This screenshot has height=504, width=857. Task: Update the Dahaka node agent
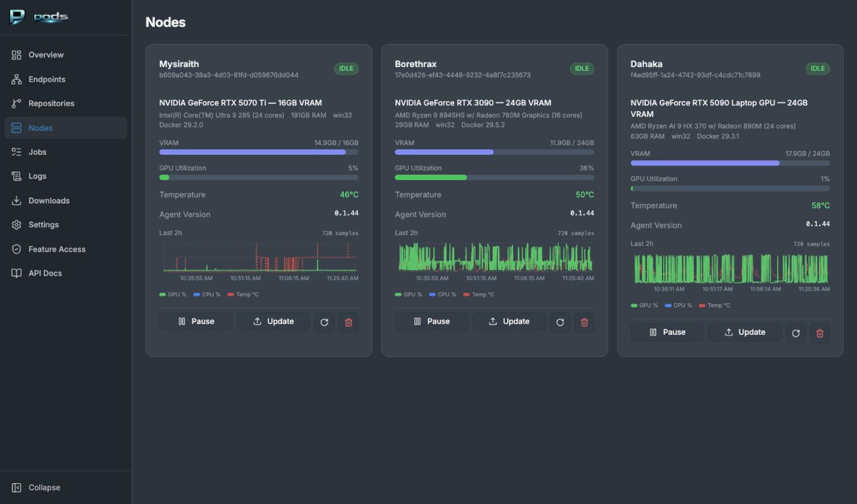point(745,332)
